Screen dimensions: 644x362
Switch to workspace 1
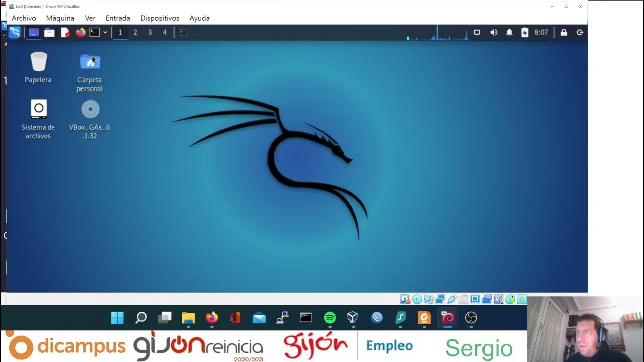[120, 32]
